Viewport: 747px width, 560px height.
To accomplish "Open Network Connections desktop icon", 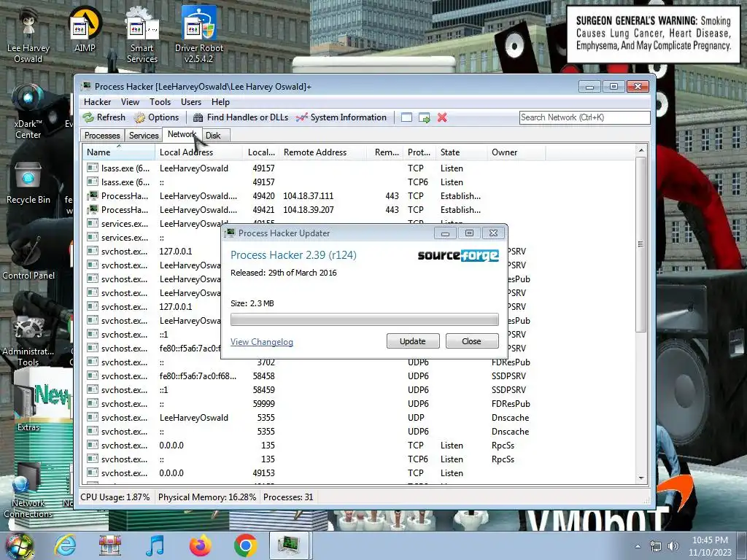I will (28, 491).
